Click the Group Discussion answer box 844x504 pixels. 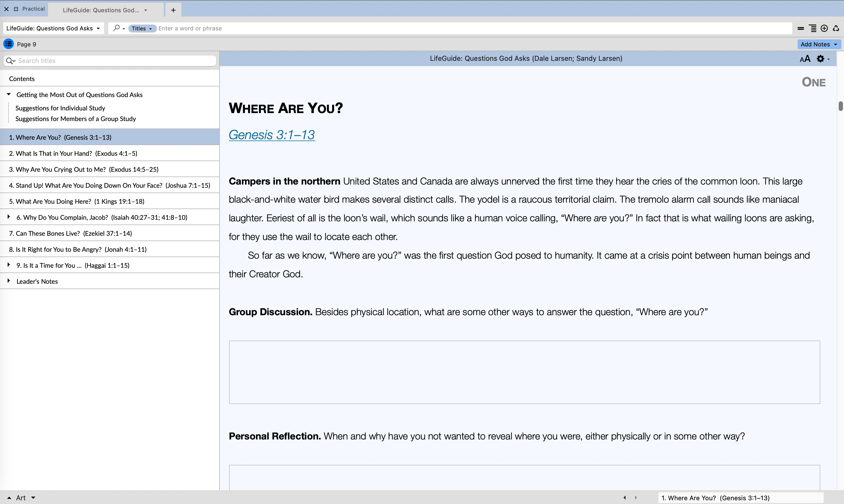point(524,372)
